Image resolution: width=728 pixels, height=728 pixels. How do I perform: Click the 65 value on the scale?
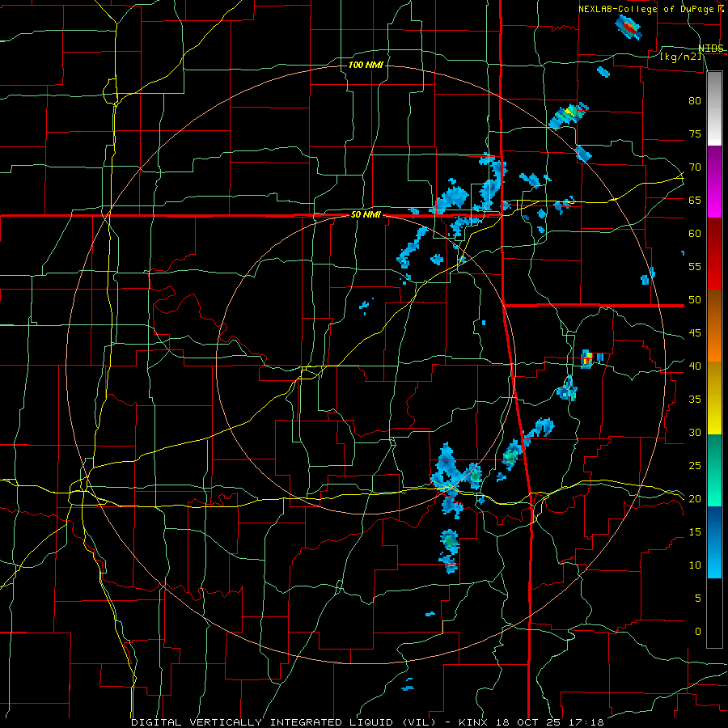pyautogui.click(x=695, y=200)
